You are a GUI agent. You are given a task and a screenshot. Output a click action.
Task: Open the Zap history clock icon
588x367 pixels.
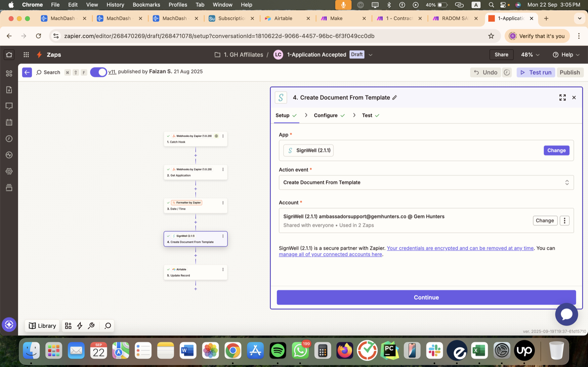(9, 139)
